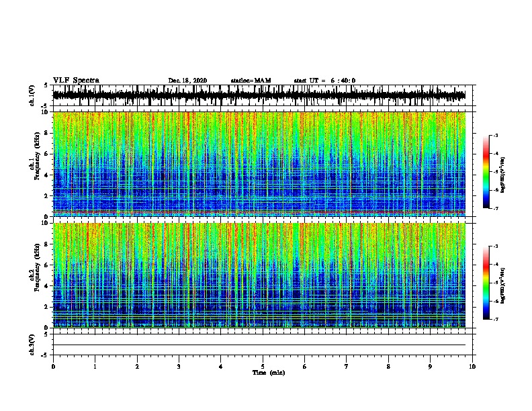Click time axis tick label "8"
The width and height of the screenshot is (532, 411).
tap(388, 367)
